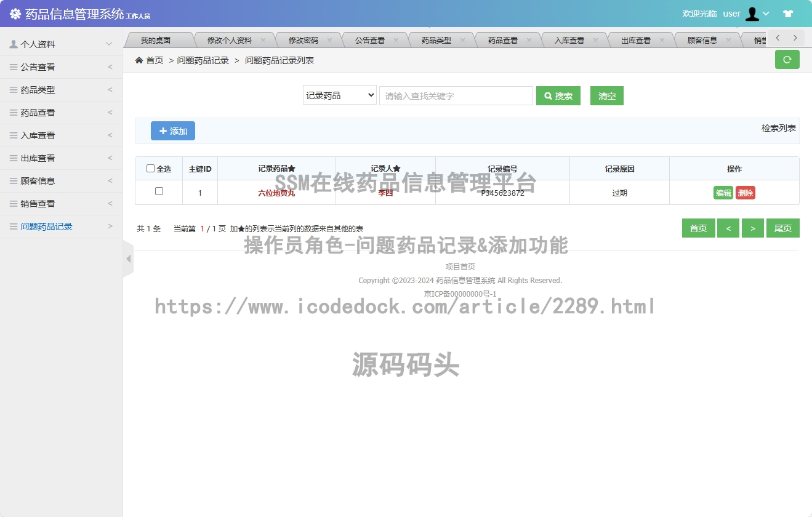This screenshot has width=812, height=517.
Task: Click the 记录编号 column header
Action: pos(502,169)
